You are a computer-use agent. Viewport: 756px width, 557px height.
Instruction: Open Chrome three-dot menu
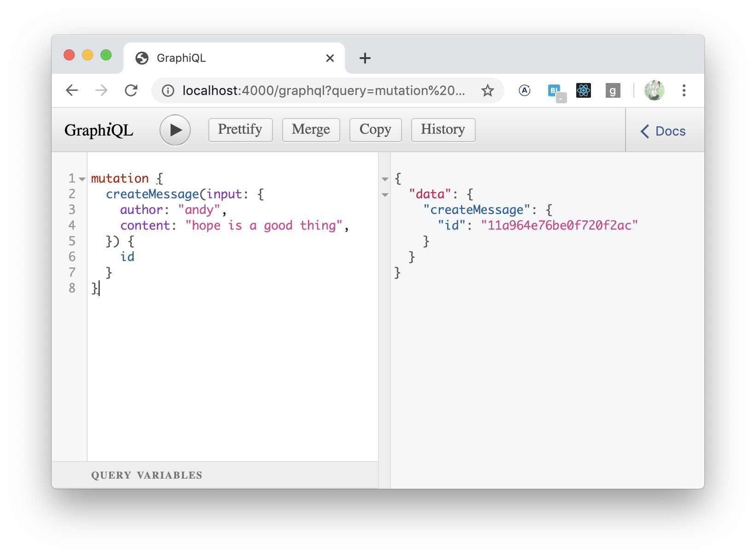click(684, 90)
